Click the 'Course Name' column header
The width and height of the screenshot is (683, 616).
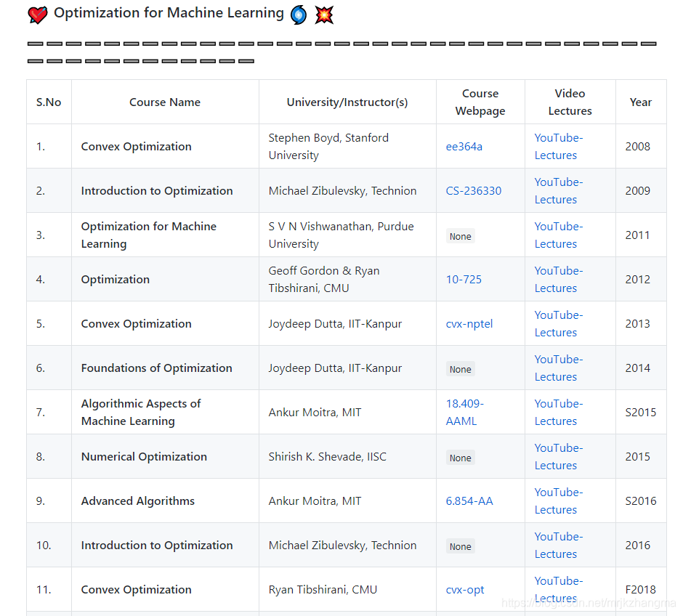click(165, 102)
